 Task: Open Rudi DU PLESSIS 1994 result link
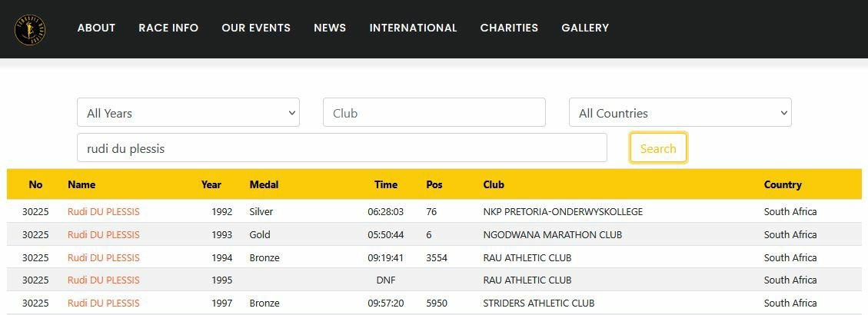104,257
